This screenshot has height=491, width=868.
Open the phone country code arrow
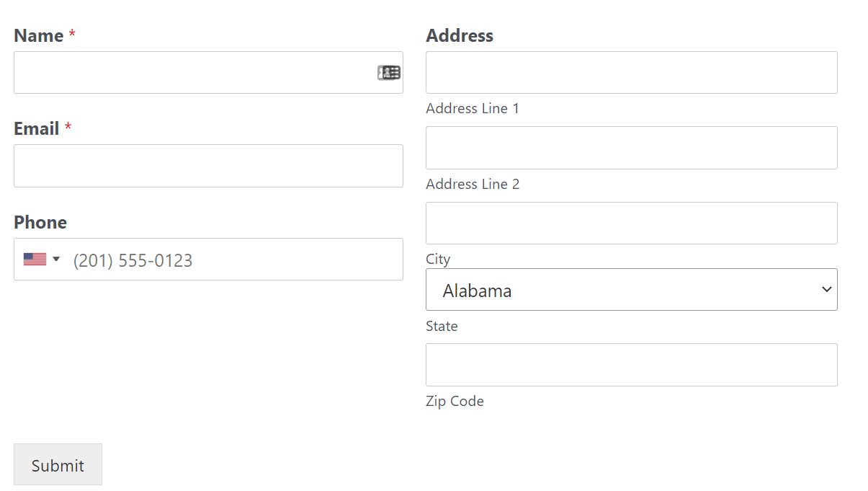[56, 259]
